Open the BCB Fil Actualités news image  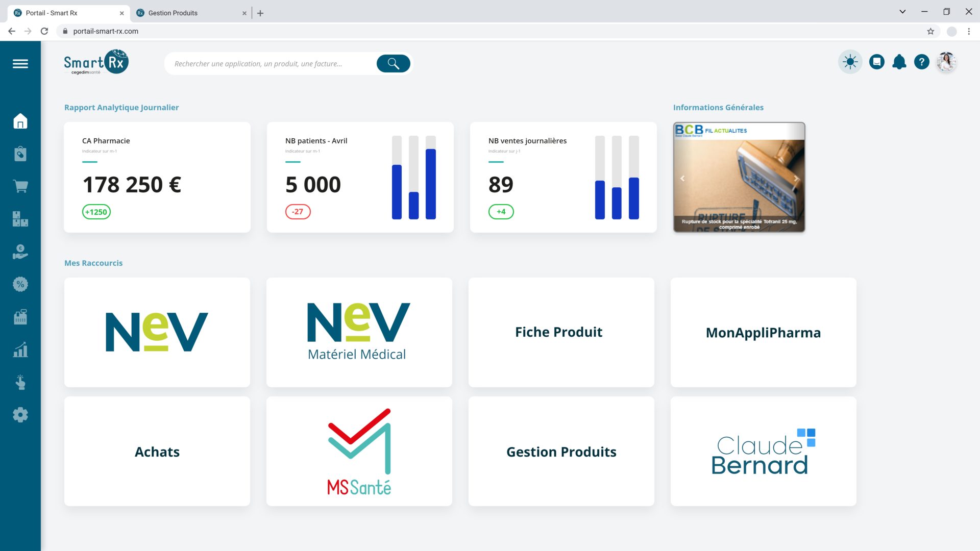click(x=739, y=177)
